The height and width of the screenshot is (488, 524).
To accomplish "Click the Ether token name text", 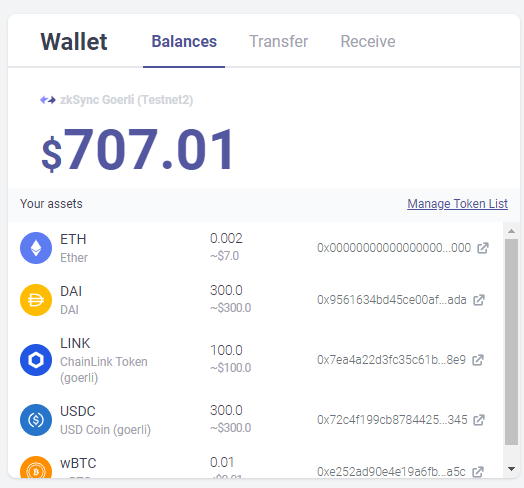I will pos(74,258).
